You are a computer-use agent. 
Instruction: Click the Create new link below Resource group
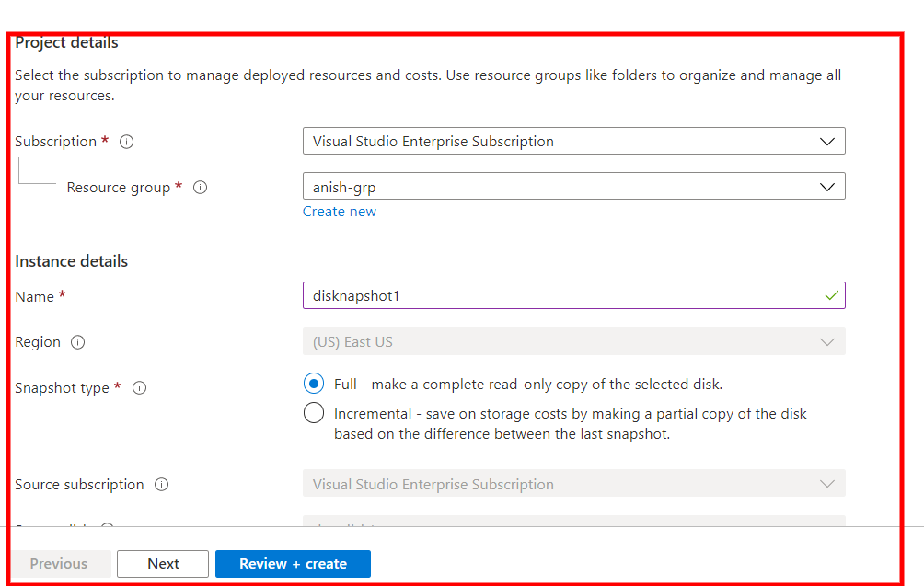pyautogui.click(x=339, y=211)
